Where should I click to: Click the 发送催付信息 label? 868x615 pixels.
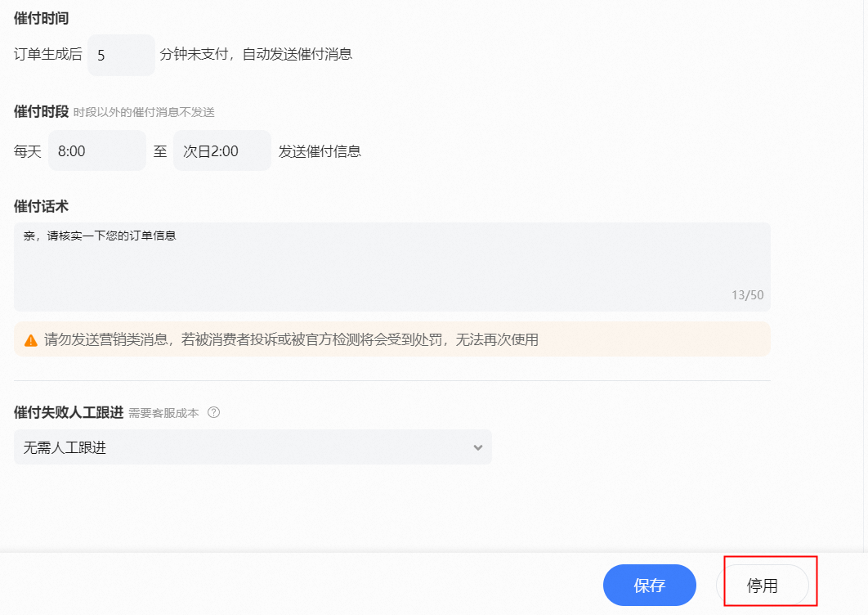click(x=320, y=151)
